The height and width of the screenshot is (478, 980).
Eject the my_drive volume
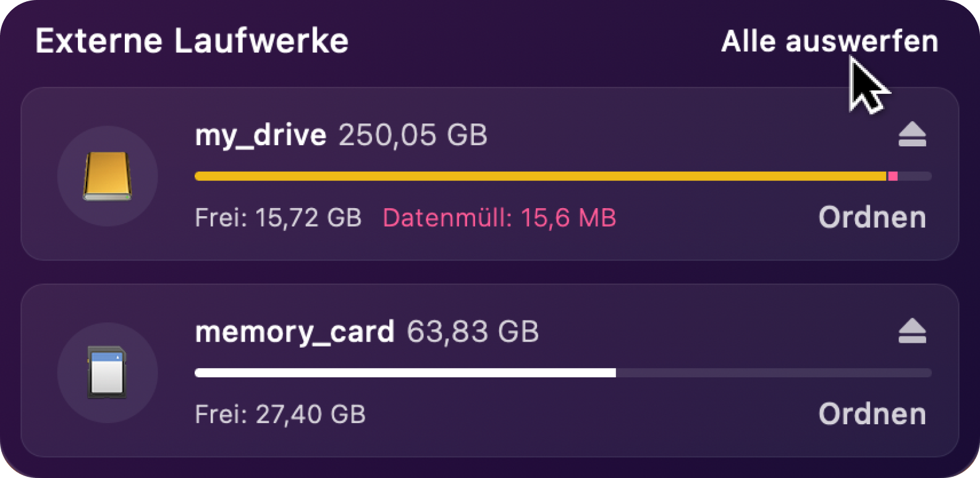pos(912,134)
